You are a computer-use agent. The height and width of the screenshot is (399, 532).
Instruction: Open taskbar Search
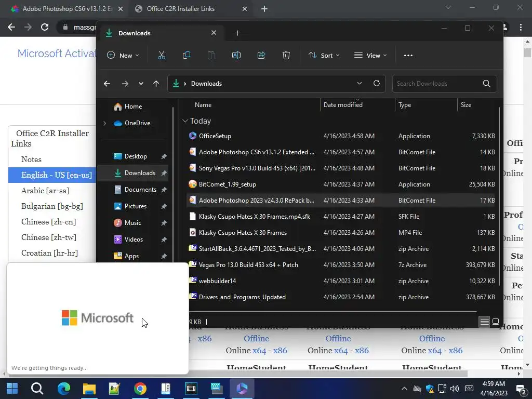37,389
